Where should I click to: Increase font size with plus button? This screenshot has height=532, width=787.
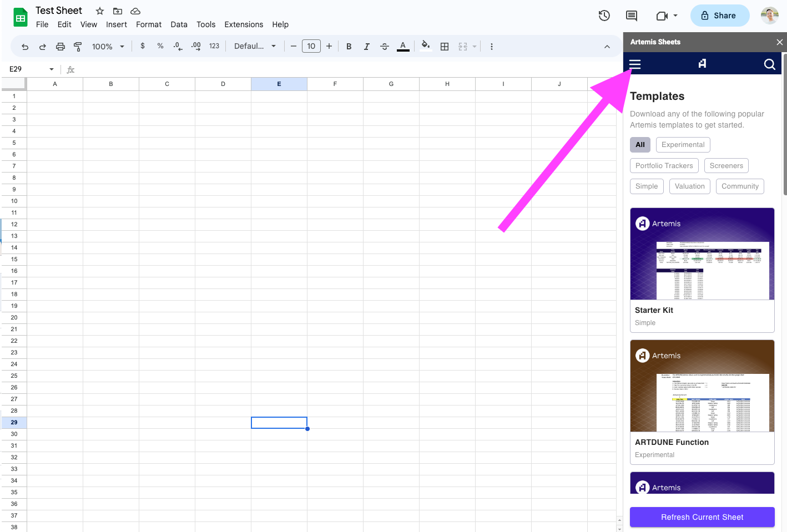coord(329,46)
